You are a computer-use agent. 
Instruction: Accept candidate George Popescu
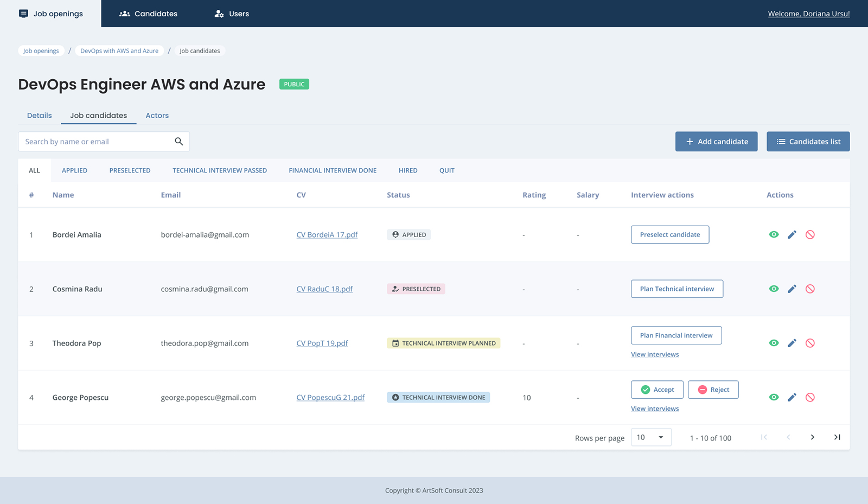(x=657, y=390)
